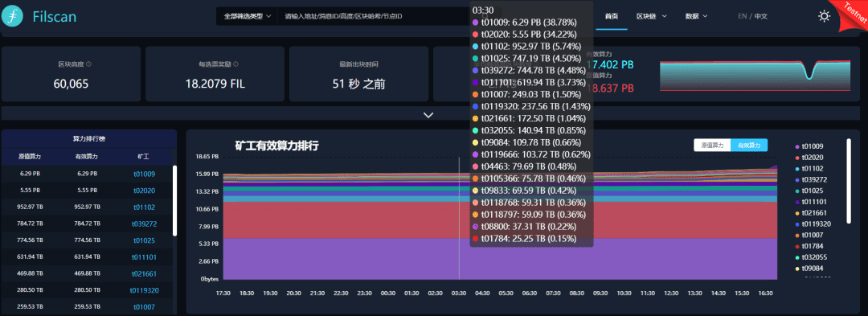Switch language to EN
This screenshot has height=316, width=868.
click(743, 16)
